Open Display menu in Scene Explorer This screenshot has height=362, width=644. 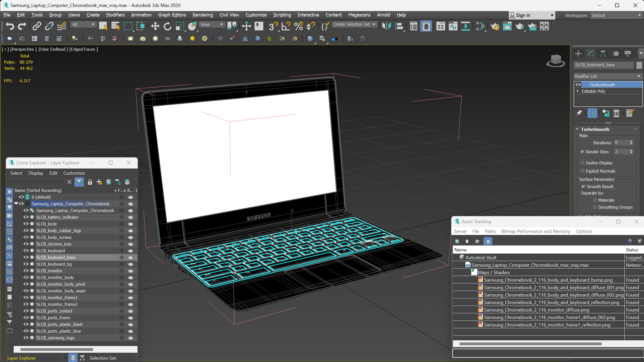click(36, 173)
